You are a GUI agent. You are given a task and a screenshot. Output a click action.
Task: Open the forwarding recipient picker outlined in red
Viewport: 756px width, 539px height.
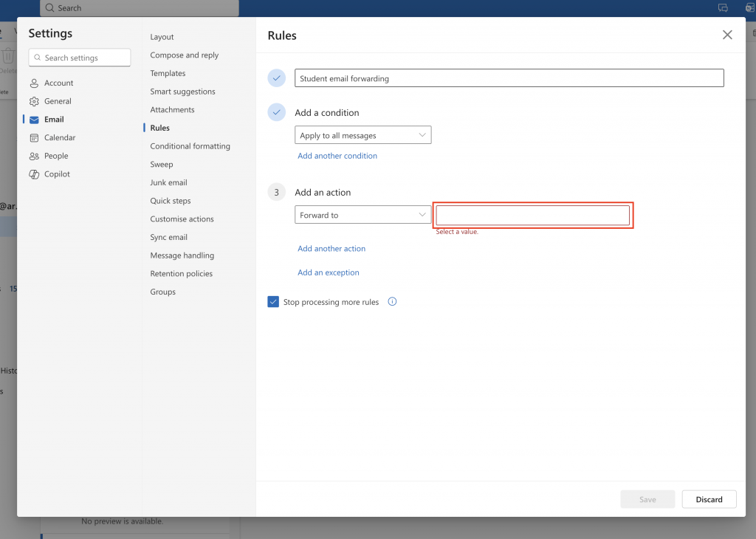pyautogui.click(x=533, y=214)
